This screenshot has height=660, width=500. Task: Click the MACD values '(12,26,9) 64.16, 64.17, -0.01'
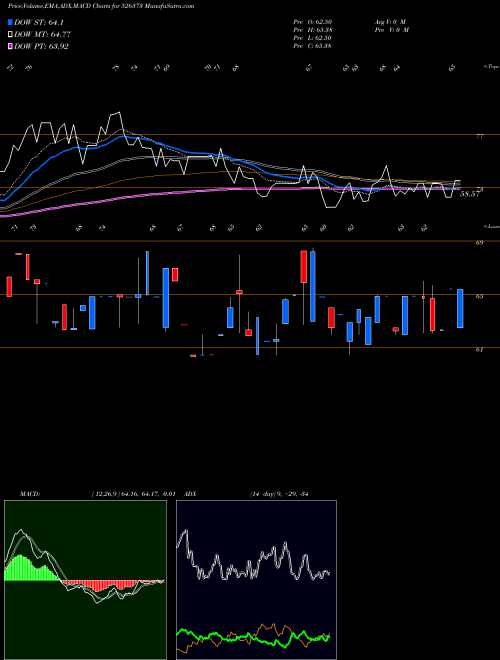(x=133, y=494)
